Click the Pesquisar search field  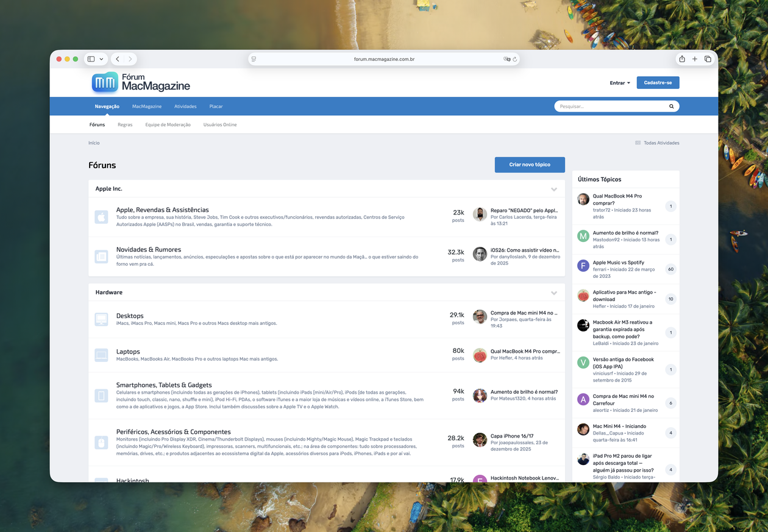610,107
